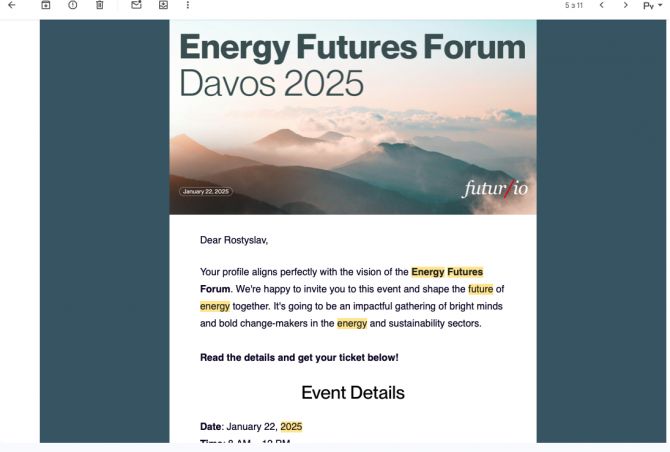Mark the email as unread

136,5
